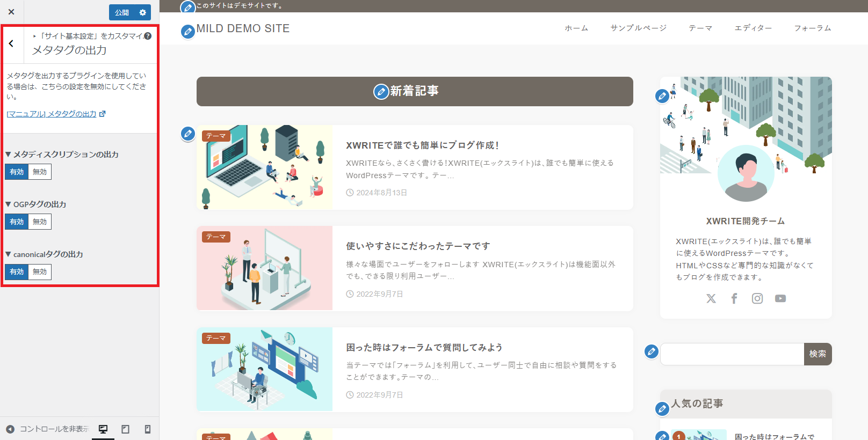
Task: Open the フォーラム menu item
Action: point(813,28)
